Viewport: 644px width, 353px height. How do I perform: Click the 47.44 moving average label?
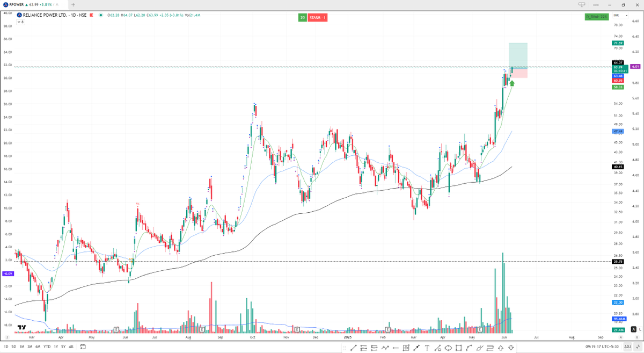tap(618, 131)
